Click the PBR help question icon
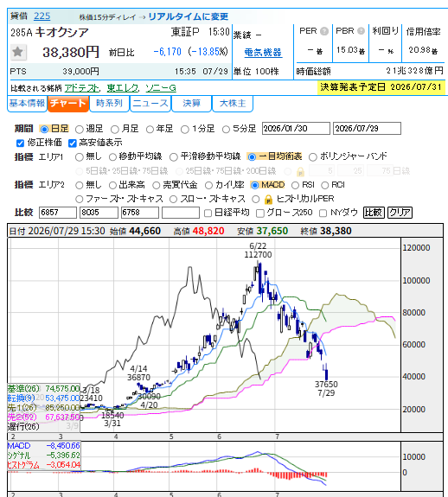448x497 pixels. (x=361, y=31)
